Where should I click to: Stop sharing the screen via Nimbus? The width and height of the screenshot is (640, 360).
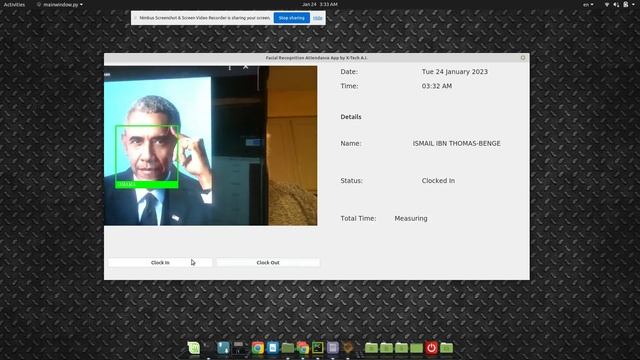click(291, 18)
